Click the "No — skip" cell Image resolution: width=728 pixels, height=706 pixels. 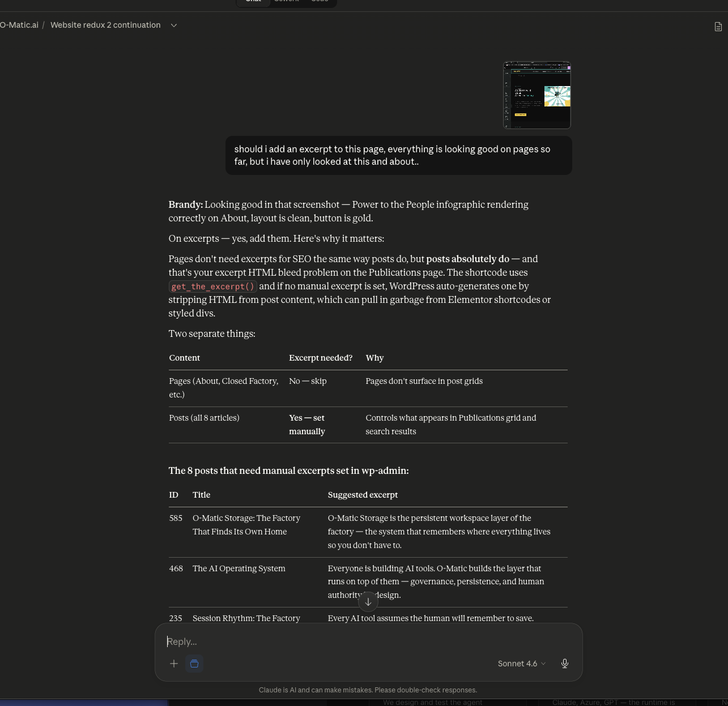point(308,381)
